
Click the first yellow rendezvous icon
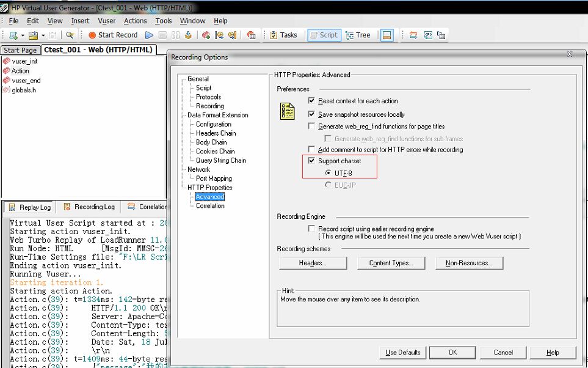pyautogui.click(x=219, y=35)
